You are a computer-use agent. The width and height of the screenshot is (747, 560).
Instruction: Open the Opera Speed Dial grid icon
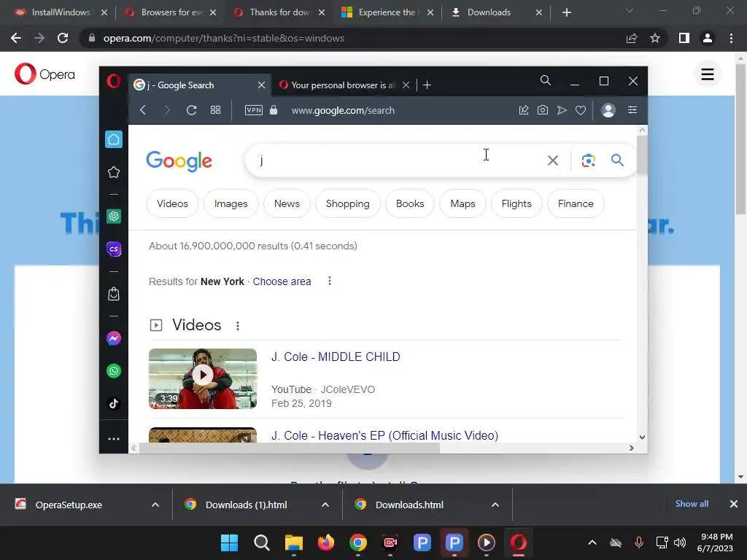point(215,110)
